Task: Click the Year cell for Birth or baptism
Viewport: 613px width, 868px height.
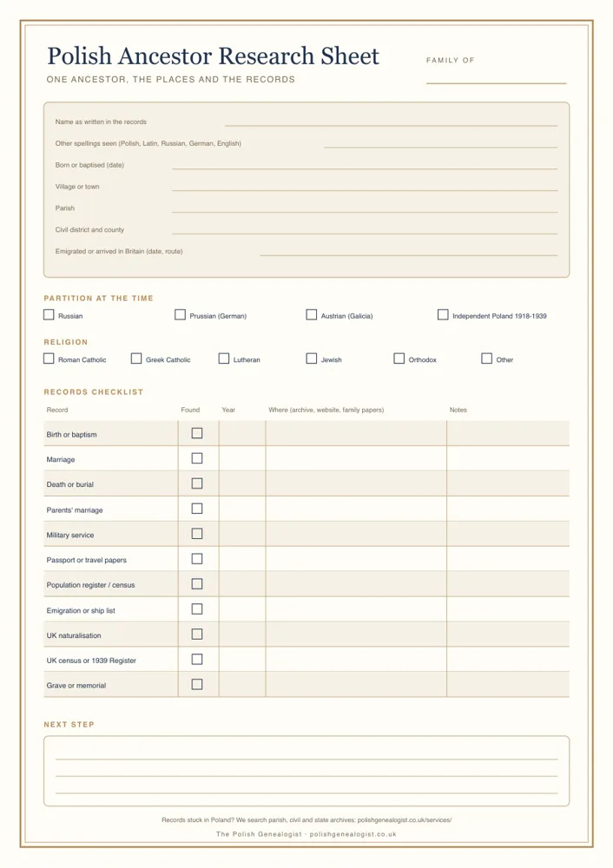Action: coord(242,433)
